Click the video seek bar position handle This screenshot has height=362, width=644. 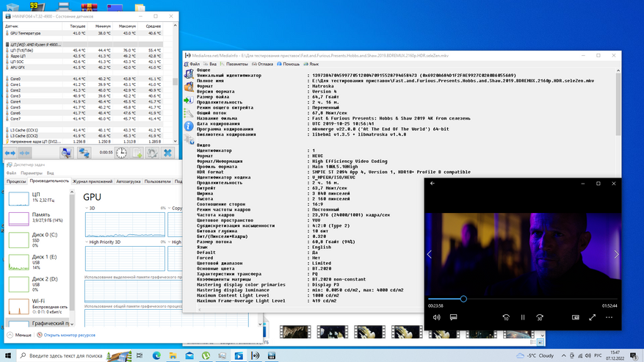(463, 299)
